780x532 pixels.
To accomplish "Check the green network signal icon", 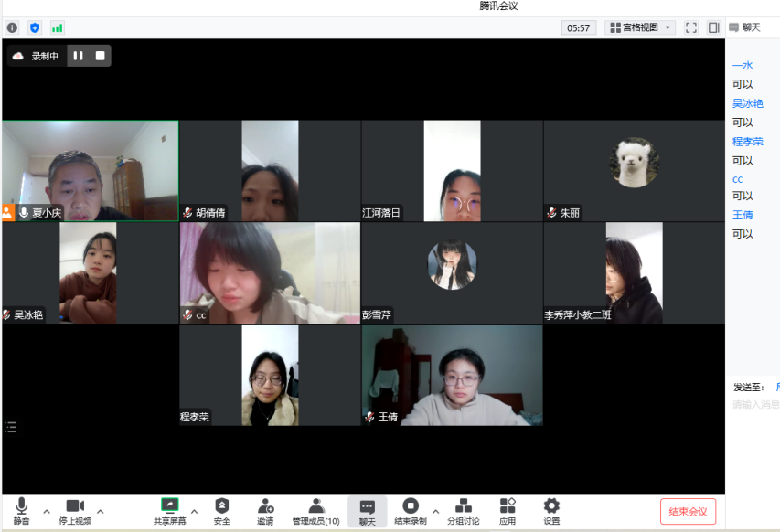I will [58, 28].
